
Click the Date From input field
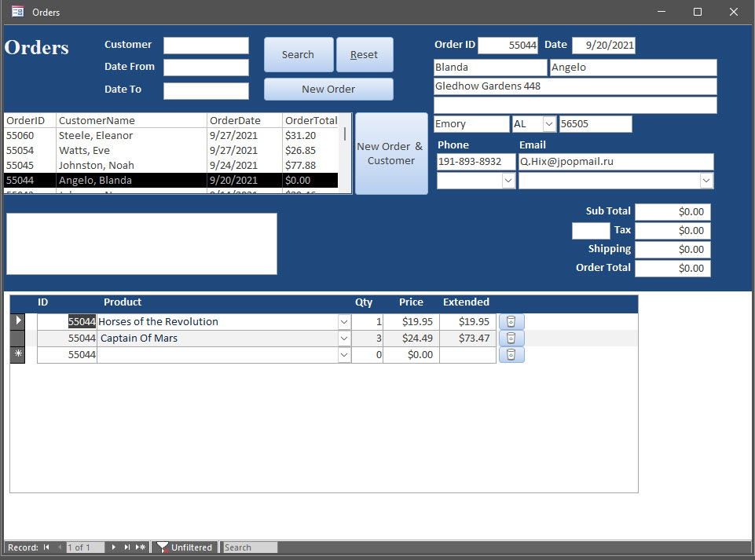coord(206,68)
